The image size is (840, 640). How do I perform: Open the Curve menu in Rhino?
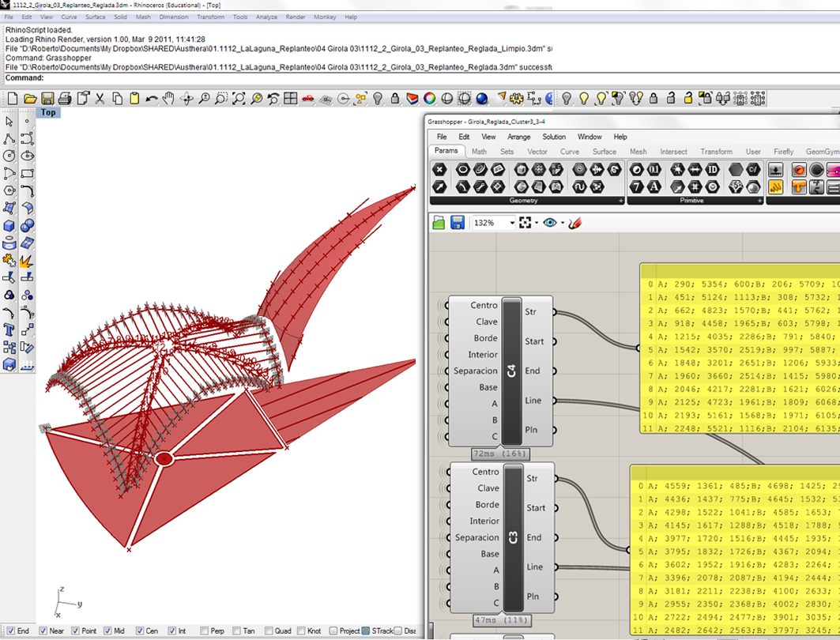(69, 17)
